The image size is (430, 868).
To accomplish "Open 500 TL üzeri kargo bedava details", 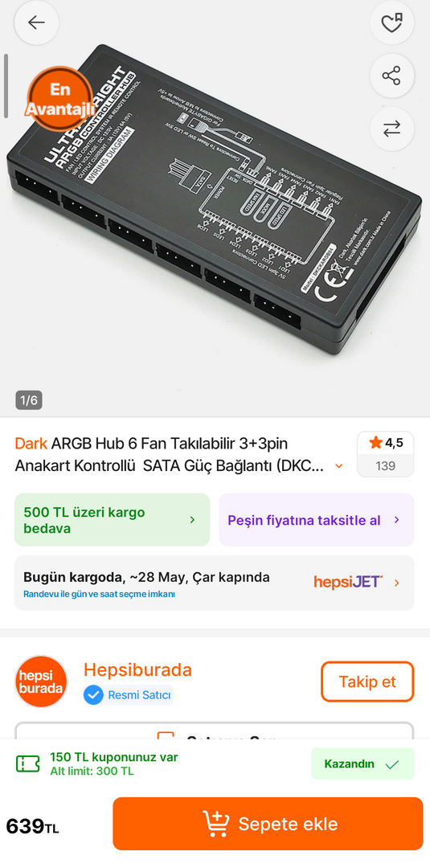I will [x=112, y=520].
